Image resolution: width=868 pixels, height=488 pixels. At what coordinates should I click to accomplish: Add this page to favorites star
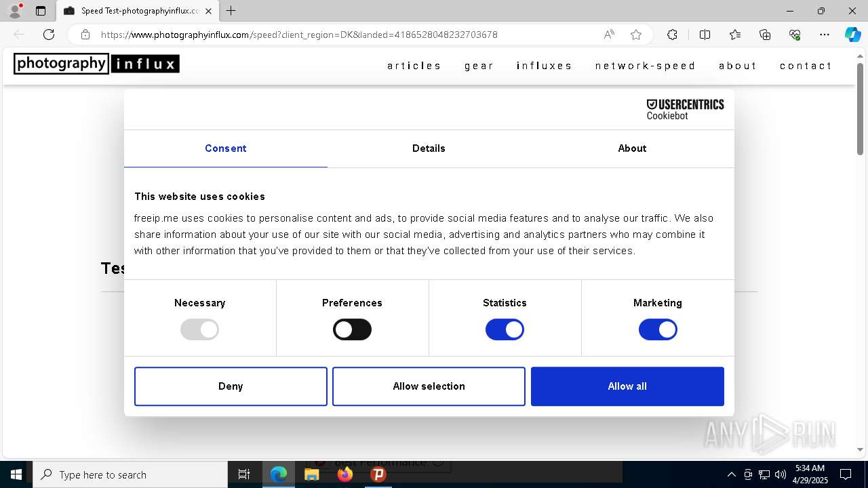(x=636, y=35)
